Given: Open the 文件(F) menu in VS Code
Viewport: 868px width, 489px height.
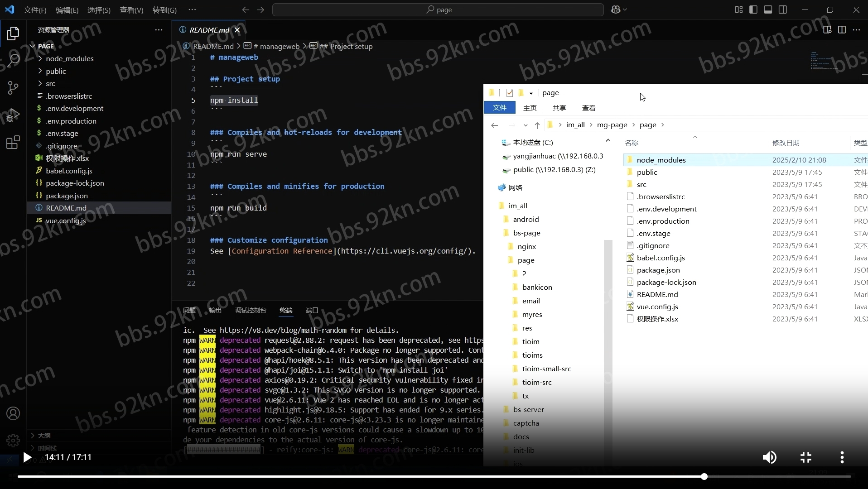Looking at the screenshot, I should click(x=35, y=10).
